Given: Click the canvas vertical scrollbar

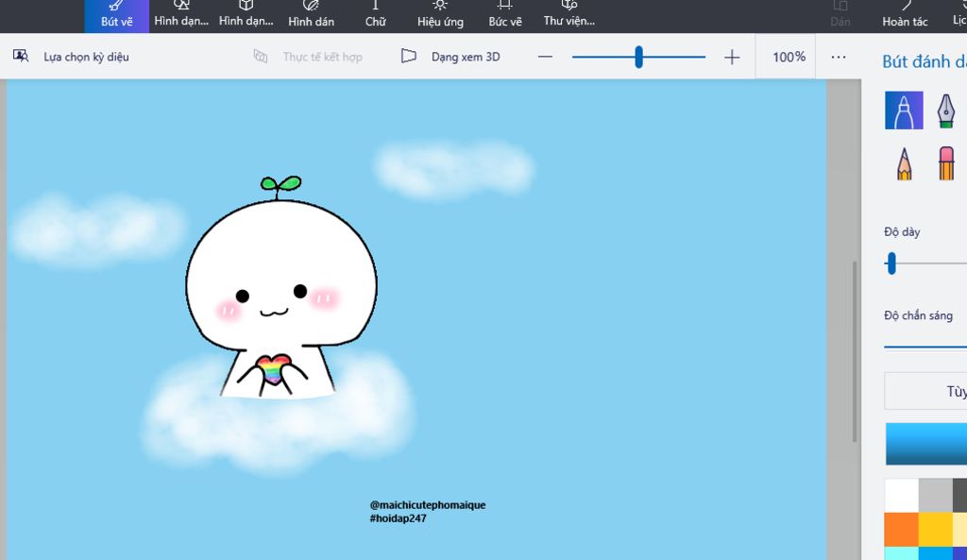Looking at the screenshot, I should [x=854, y=351].
